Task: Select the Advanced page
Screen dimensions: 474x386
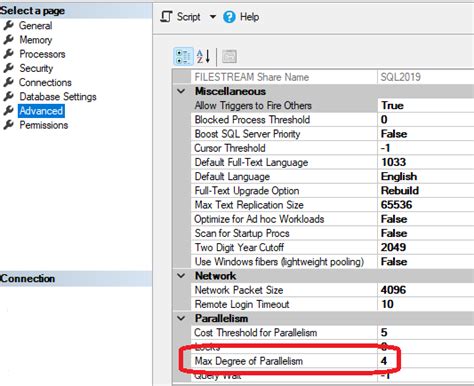Action: pos(41,111)
